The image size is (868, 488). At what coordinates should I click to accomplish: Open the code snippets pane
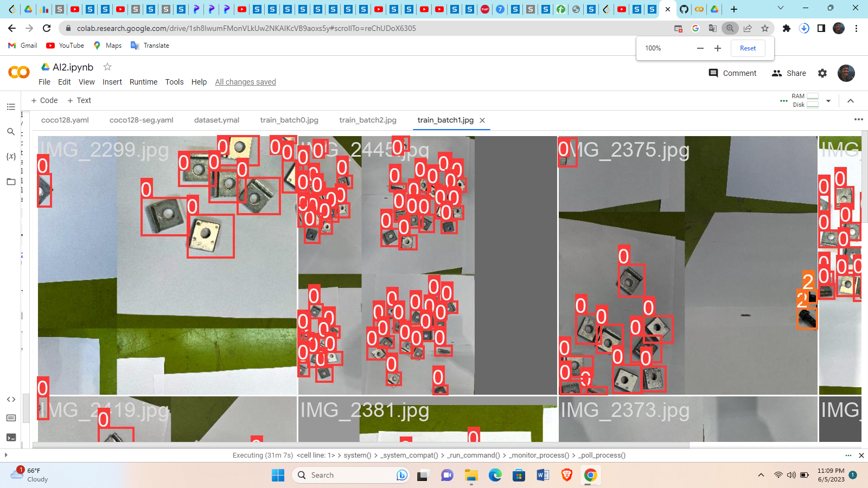11,399
